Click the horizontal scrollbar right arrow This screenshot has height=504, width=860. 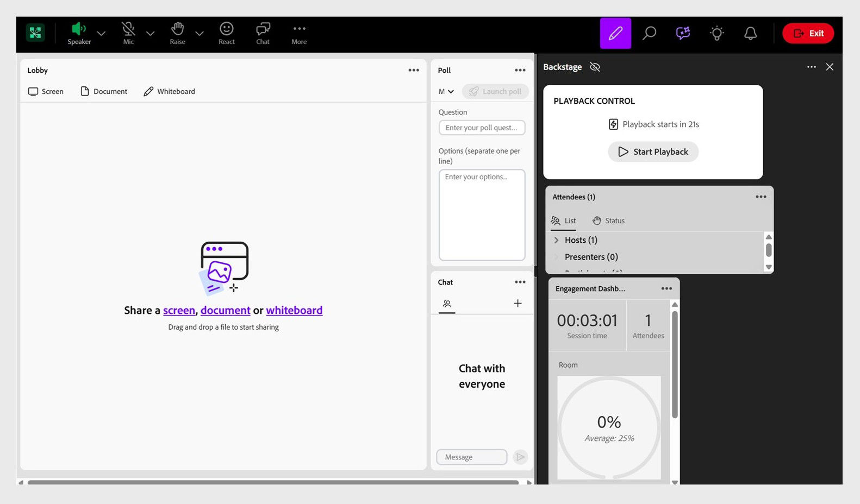click(529, 482)
